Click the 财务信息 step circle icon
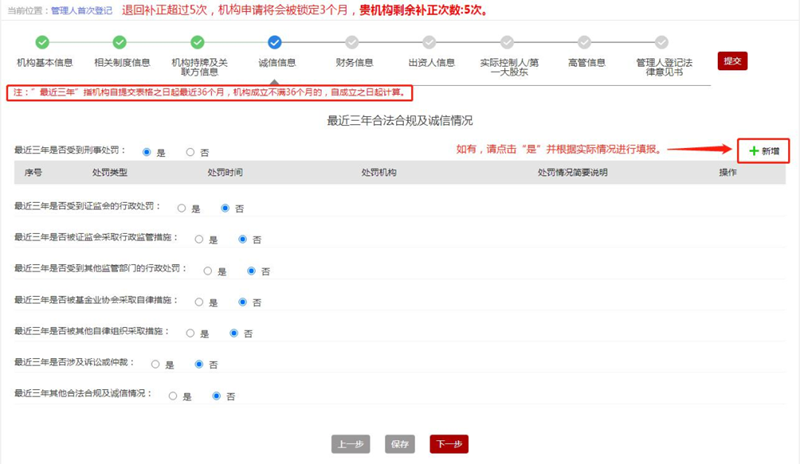The height and width of the screenshot is (464, 800). tap(351, 42)
